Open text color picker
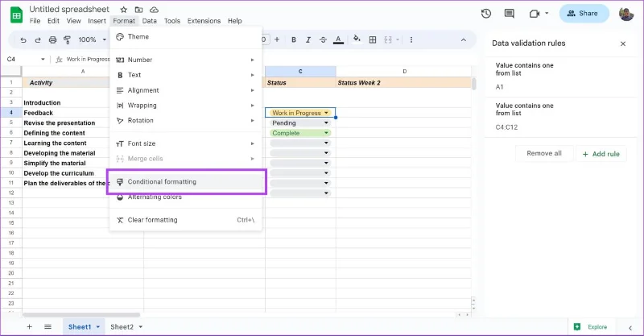The image size is (644, 336). (338, 39)
